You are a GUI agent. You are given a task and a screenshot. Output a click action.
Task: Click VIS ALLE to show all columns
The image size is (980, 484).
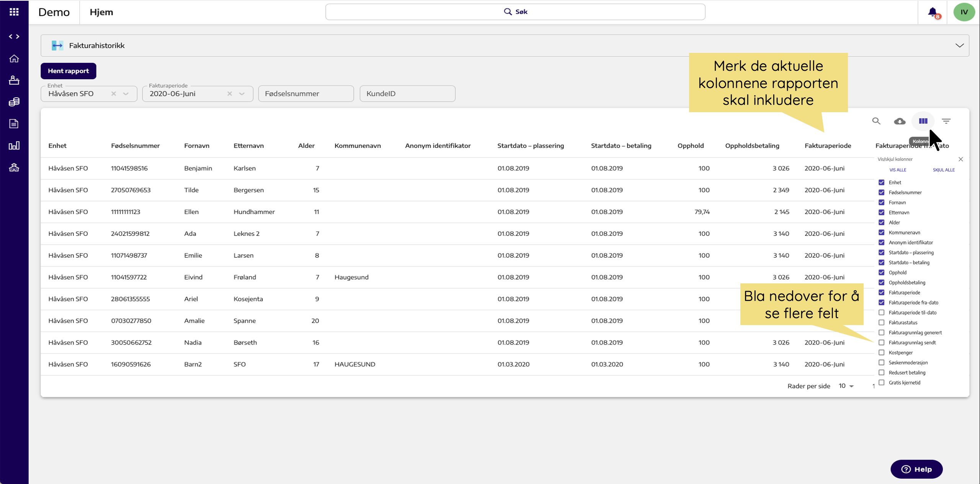[898, 170]
